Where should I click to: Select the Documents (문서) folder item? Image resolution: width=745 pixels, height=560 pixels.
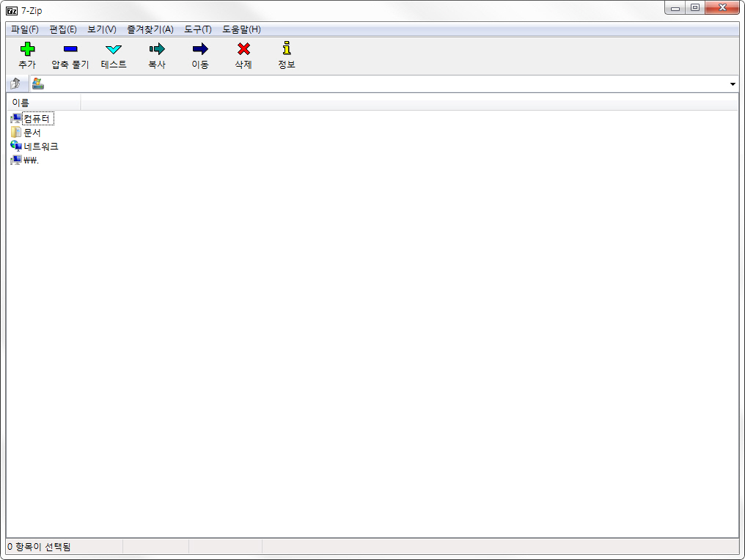point(32,133)
